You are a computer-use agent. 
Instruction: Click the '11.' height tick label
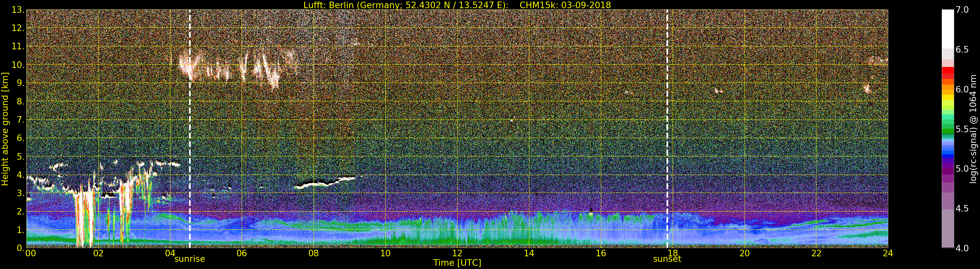[x=18, y=46]
